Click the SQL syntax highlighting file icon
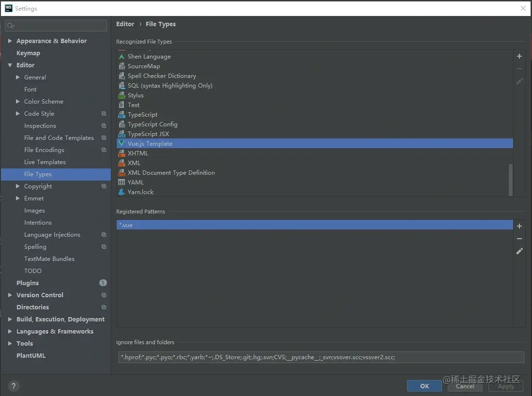The height and width of the screenshot is (396, 532). tap(122, 86)
